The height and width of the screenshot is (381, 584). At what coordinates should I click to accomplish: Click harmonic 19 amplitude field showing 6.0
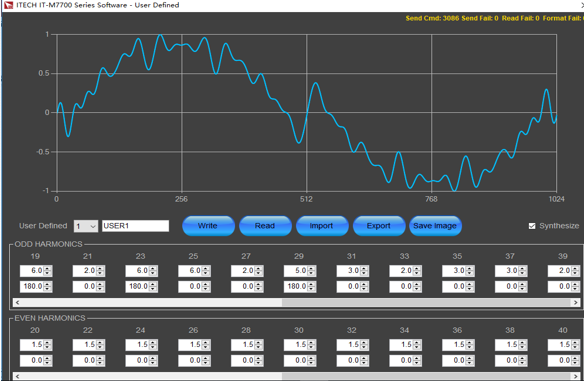[32, 271]
